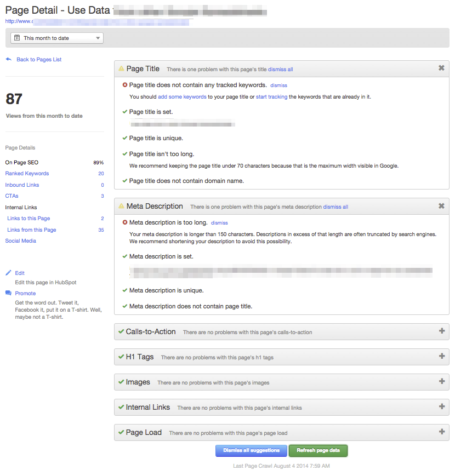Image resolution: width=455 pixels, height=476 pixels.
Task: Open 'Links from this Page' sidebar item
Action: 32,230
